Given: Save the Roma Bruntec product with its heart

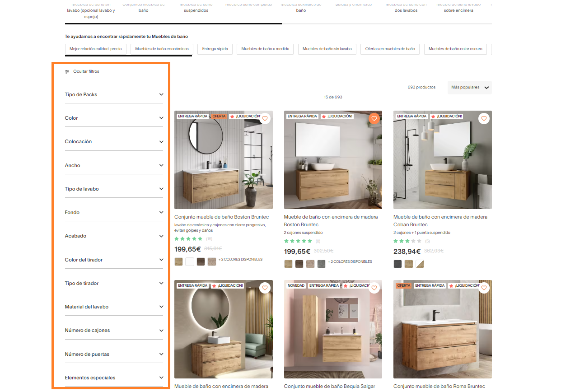Looking at the screenshot, I should (x=484, y=288).
